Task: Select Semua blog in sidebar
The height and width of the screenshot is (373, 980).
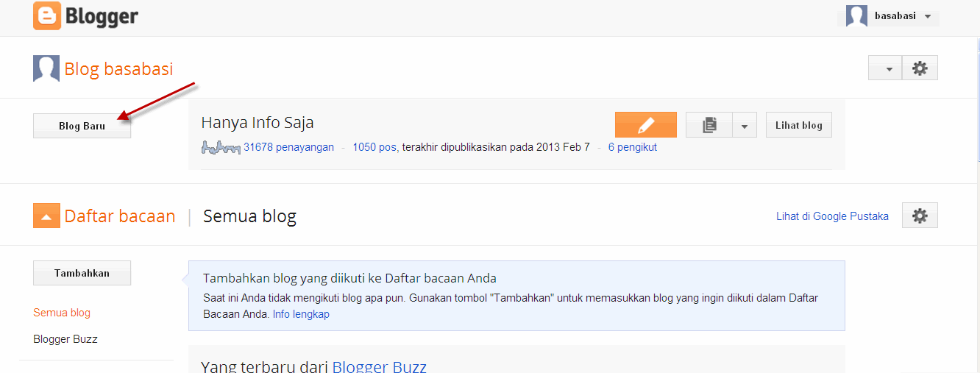Action: [x=62, y=313]
